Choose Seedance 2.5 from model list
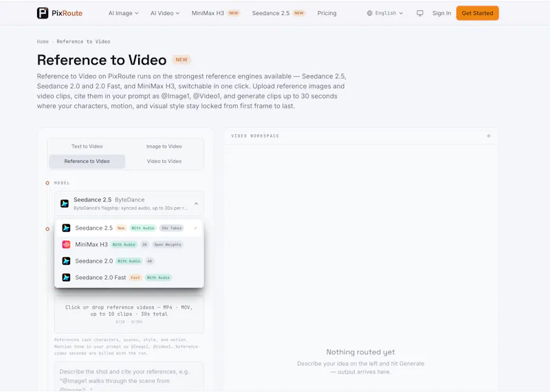 coord(129,228)
